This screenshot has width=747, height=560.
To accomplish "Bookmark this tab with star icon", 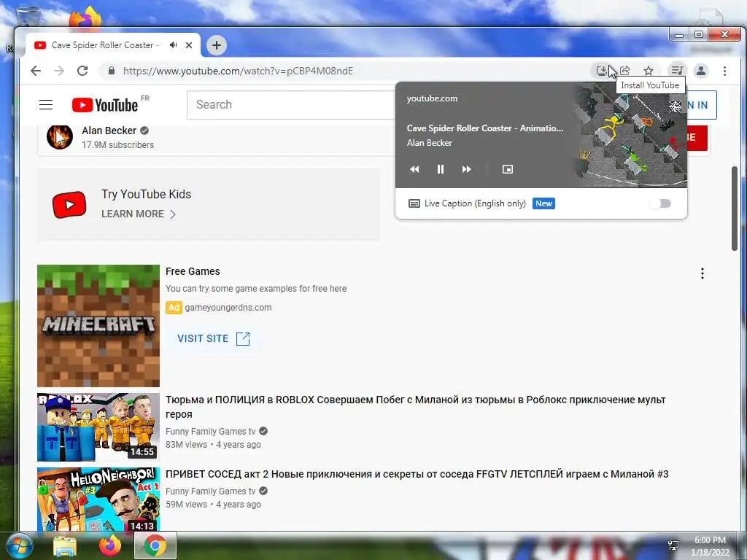I will coord(649,71).
